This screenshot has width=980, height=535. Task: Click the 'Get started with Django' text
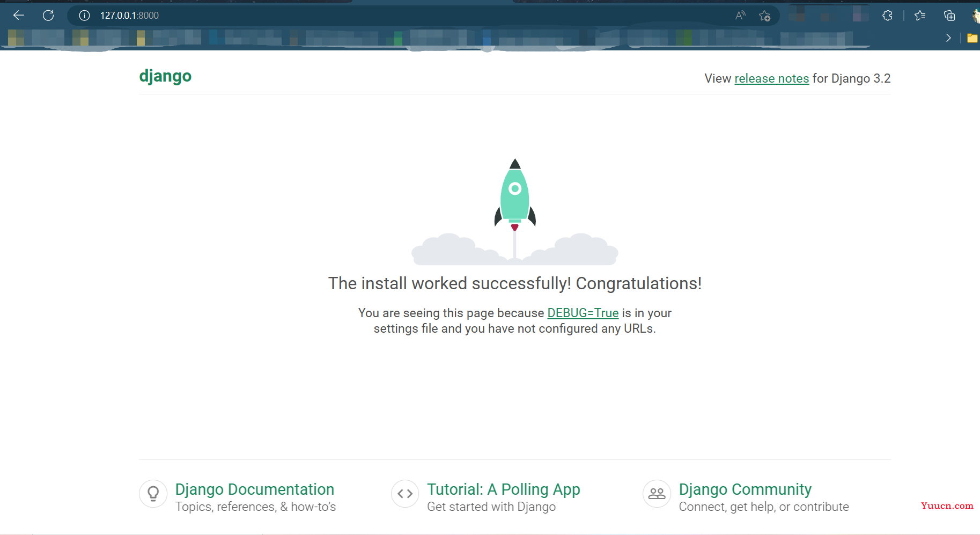491,507
